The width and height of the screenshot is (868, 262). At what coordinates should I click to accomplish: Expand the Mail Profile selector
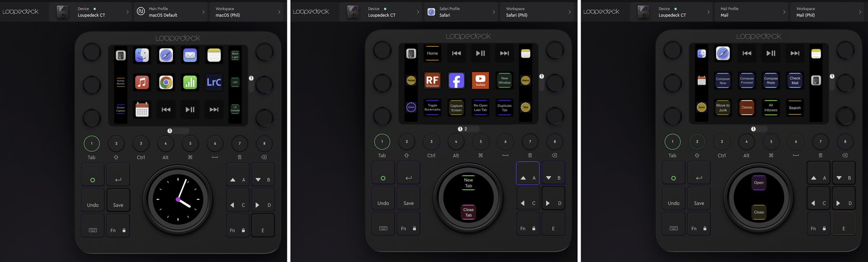[x=752, y=12]
